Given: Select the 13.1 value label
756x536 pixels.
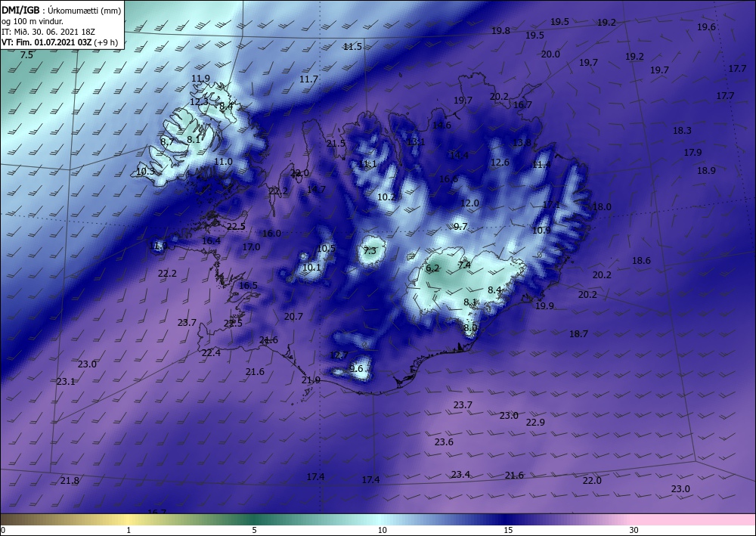Looking at the screenshot, I should (x=416, y=141).
